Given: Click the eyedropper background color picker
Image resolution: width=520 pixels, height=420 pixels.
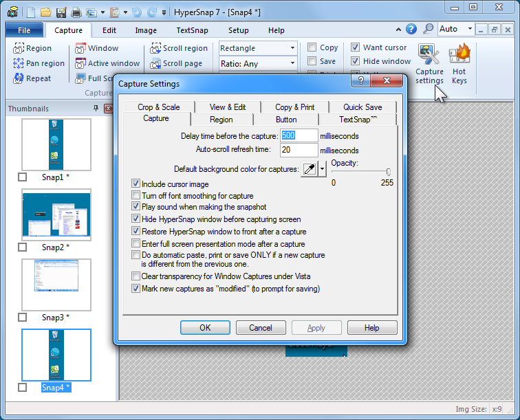Looking at the screenshot, I should (310, 169).
